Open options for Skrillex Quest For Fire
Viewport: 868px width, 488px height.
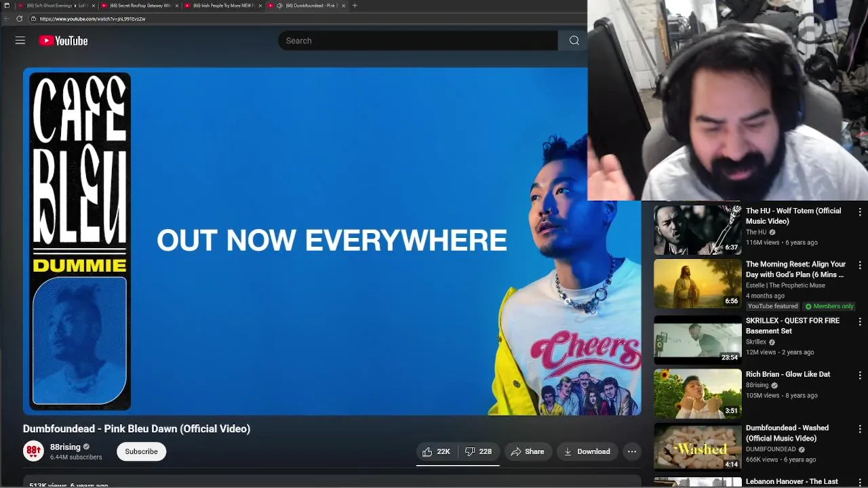[860, 322]
